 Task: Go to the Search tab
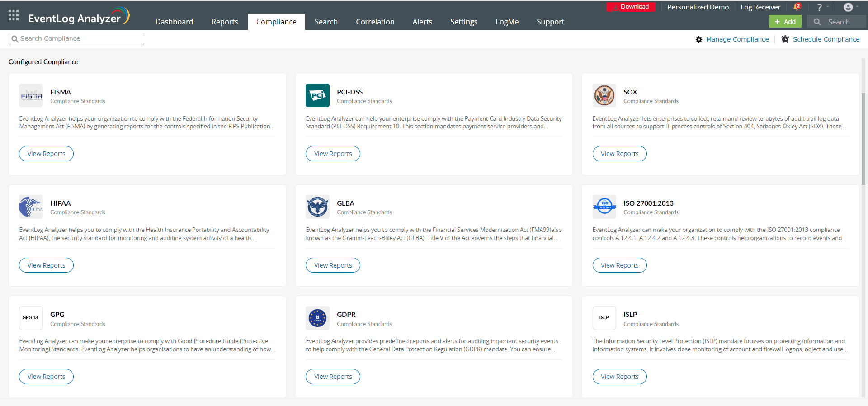tap(326, 22)
